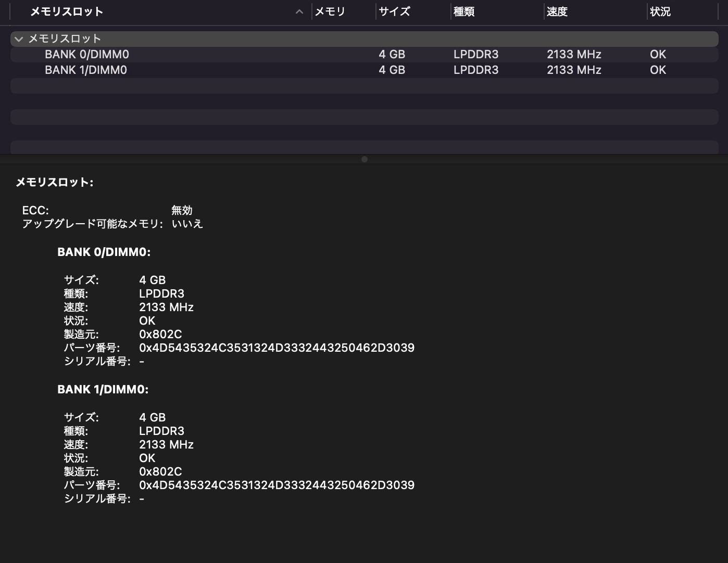Image resolution: width=728 pixels, height=563 pixels.
Task: Click 4 GB size cell of BANK 0/DIMM0 row
Action: 392,55
